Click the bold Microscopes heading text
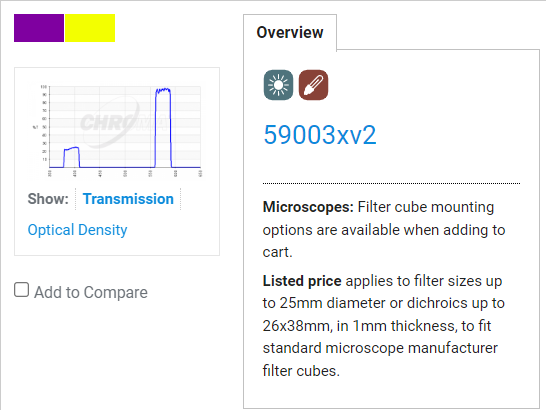Viewport: 546px width, 410px height. (x=308, y=207)
